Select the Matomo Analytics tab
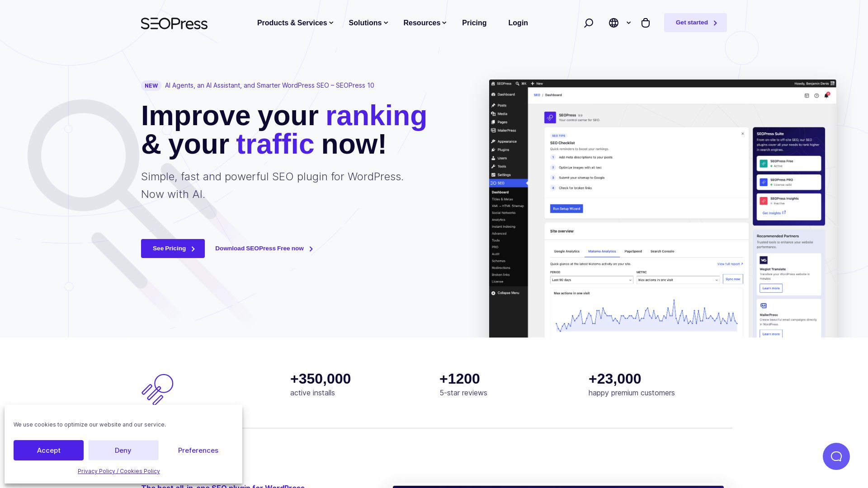 coord(602,252)
